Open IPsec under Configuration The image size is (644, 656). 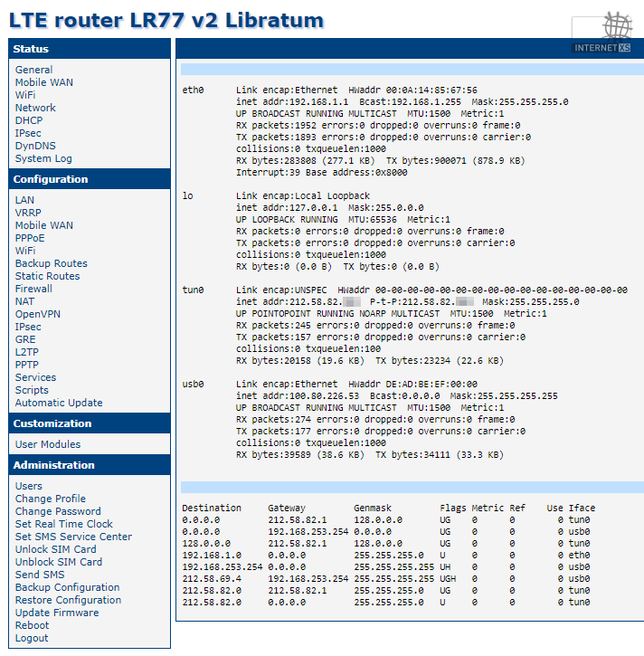click(x=28, y=327)
